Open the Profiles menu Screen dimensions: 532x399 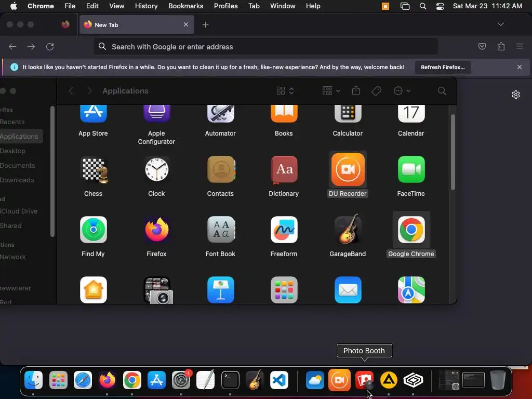click(x=225, y=6)
